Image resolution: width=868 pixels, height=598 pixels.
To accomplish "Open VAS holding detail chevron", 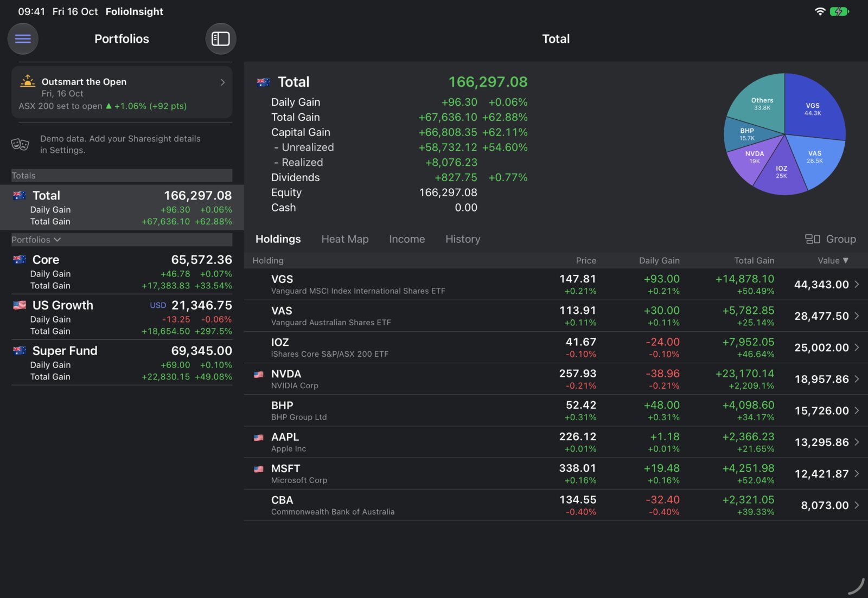I will point(857,316).
